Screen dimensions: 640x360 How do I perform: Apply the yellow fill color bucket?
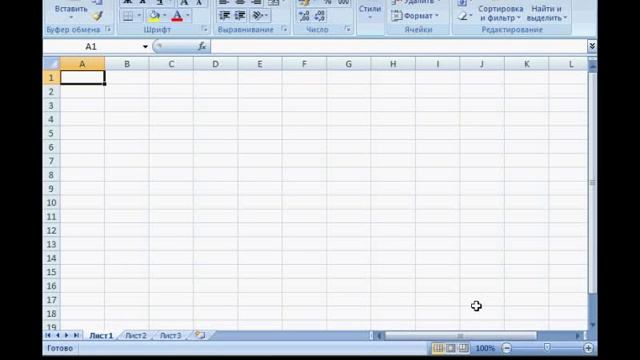[x=154, y=16]
